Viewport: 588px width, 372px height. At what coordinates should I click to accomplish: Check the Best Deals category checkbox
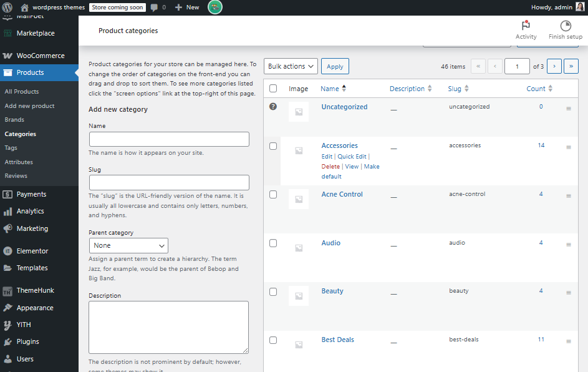(x=273, y=340)
